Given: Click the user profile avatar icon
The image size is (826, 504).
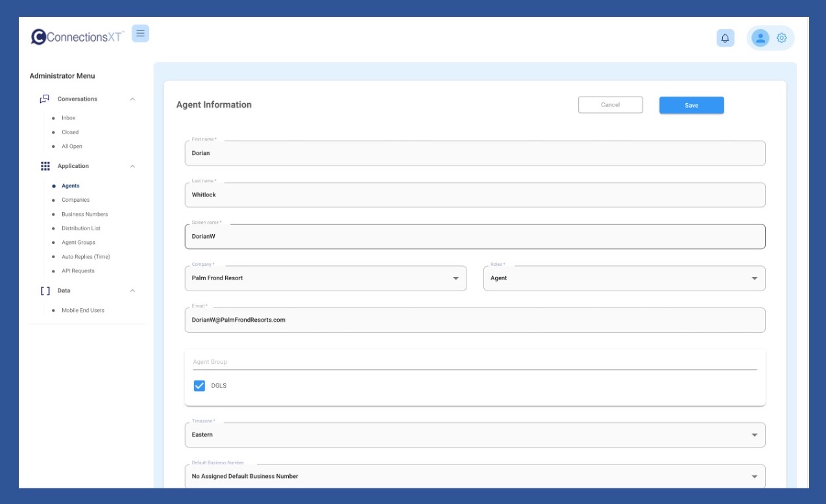Looking at the screenshot, I should (760, 38).
